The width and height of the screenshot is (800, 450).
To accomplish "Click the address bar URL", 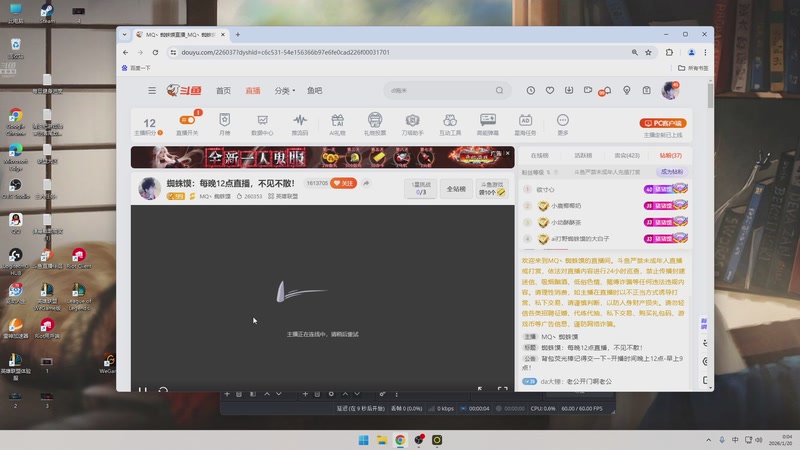I will tap(285, 52).
